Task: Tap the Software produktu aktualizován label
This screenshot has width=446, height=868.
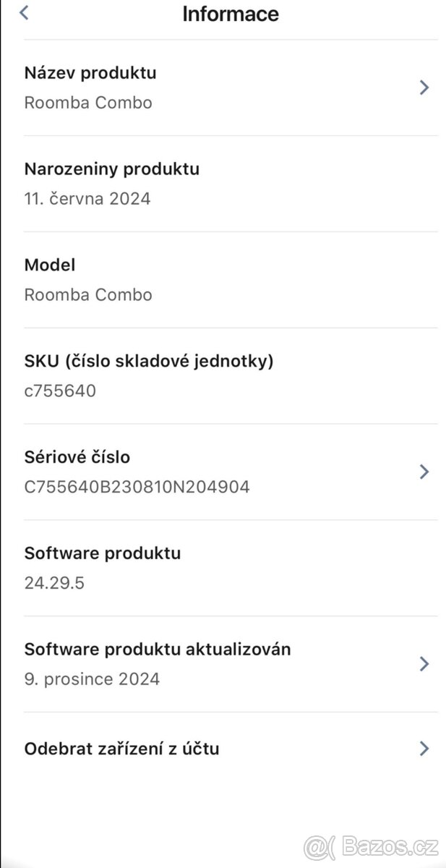Action: coord(158,649)
